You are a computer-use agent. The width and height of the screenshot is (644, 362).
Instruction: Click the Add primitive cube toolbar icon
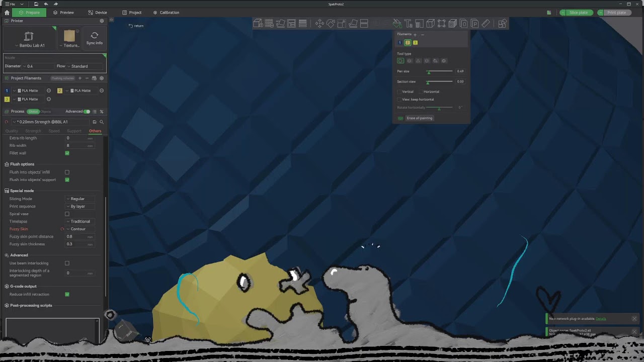(258, 23)
